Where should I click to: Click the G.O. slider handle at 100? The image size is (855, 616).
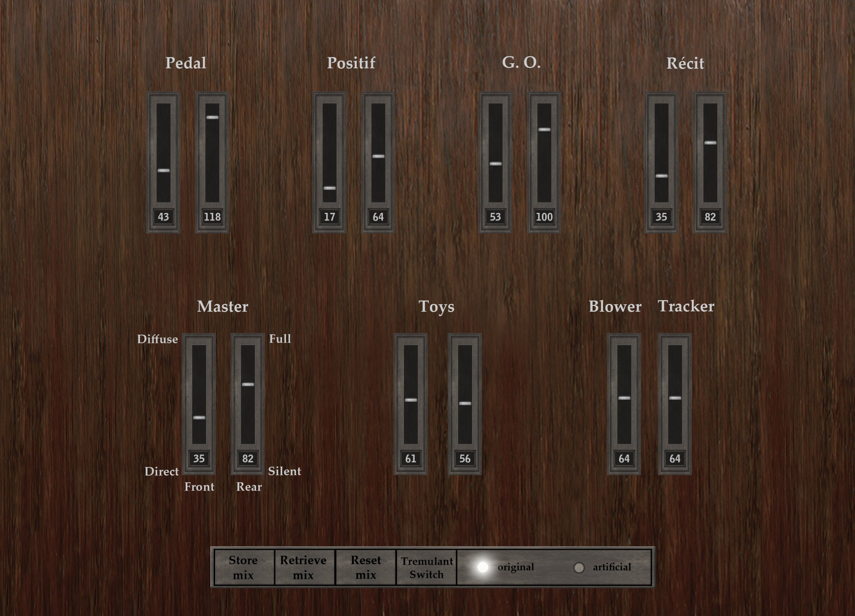[544, 129]
